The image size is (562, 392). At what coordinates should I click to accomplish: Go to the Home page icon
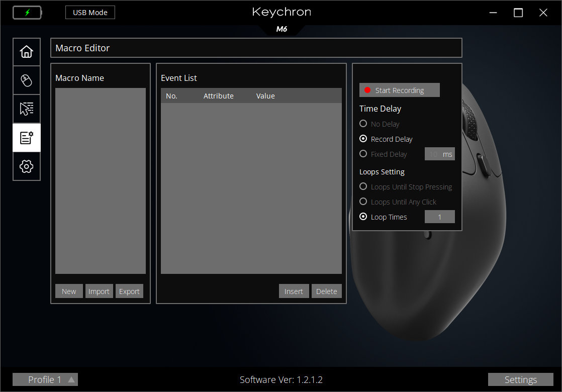tap(27, 52)
